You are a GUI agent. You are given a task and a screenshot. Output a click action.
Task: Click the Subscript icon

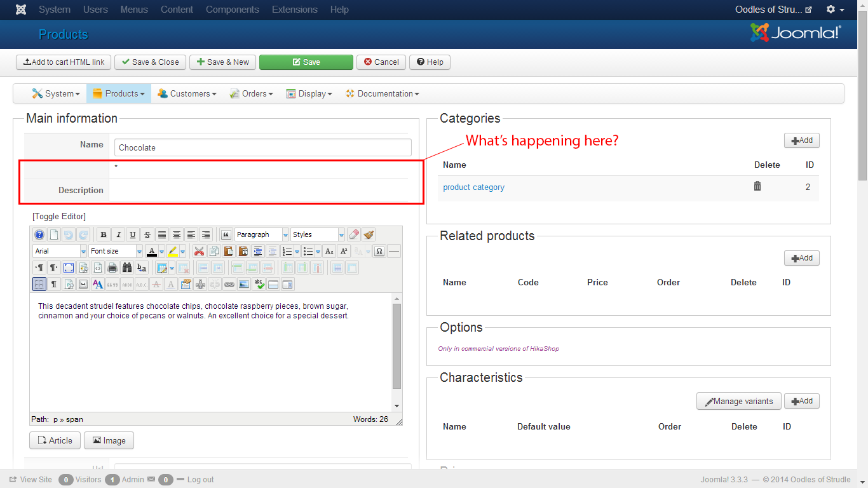coord(329,251)
